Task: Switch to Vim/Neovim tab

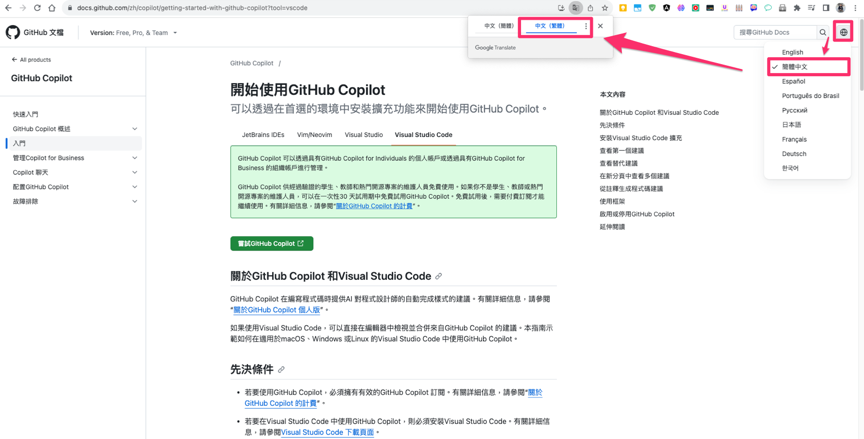Action: (x=315, y=134)
